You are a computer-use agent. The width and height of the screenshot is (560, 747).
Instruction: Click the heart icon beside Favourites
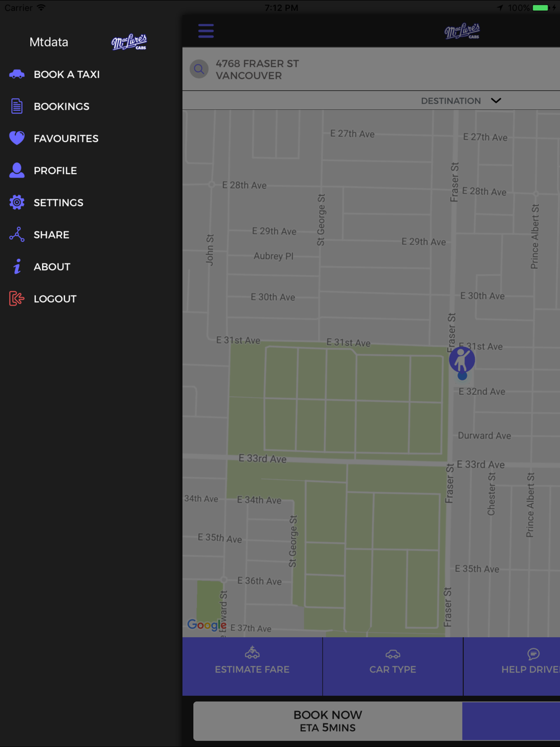17,138
